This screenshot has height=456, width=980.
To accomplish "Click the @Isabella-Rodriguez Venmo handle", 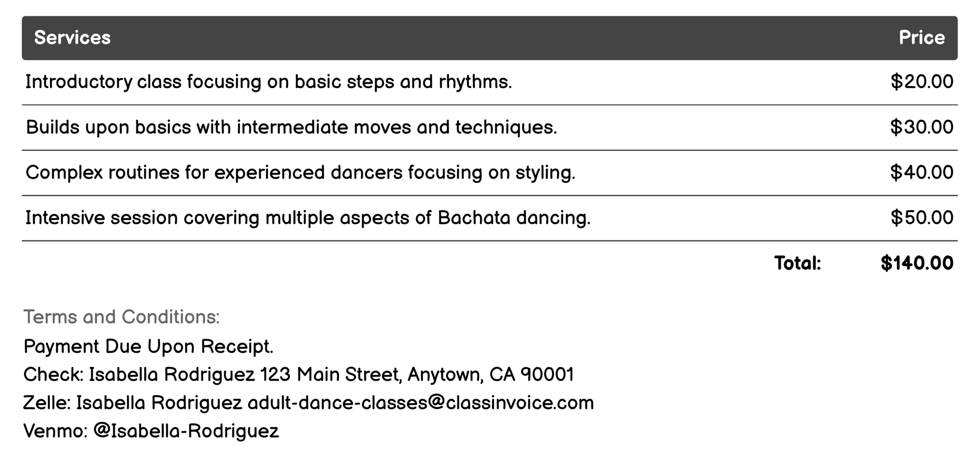I will pos(186,431).
